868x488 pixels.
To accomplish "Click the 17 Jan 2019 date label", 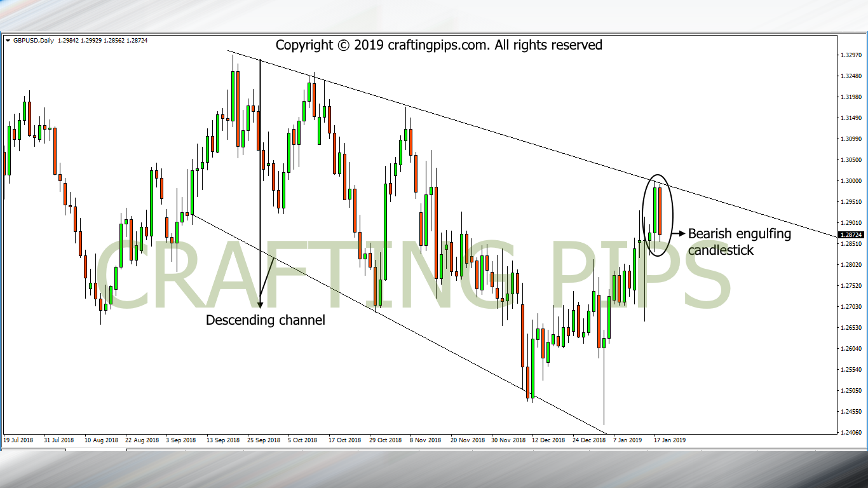I will coord(670,440).
